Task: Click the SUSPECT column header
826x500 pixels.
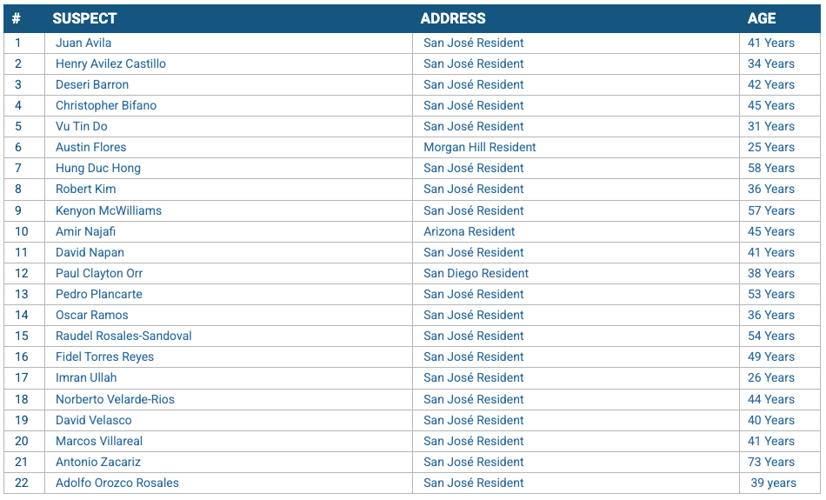Action: pyautogui.click(x=84, y=18)
